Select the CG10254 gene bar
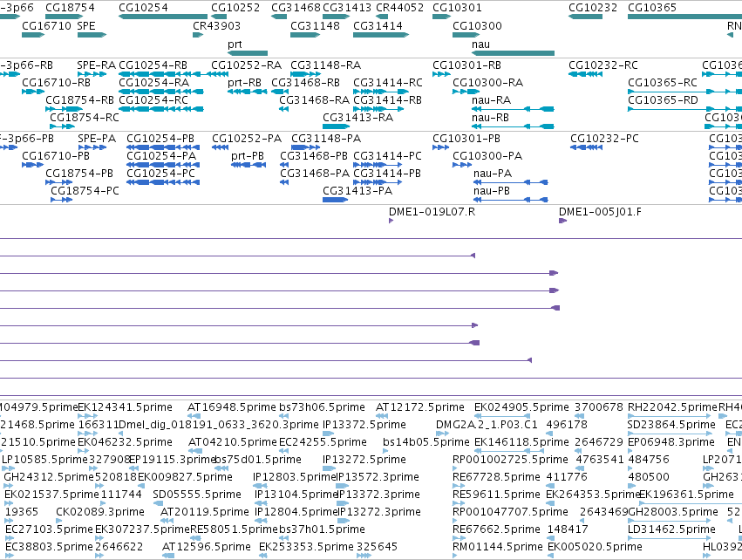The width and height of the screenshot is (742, 560). click(x=163, y=17)
